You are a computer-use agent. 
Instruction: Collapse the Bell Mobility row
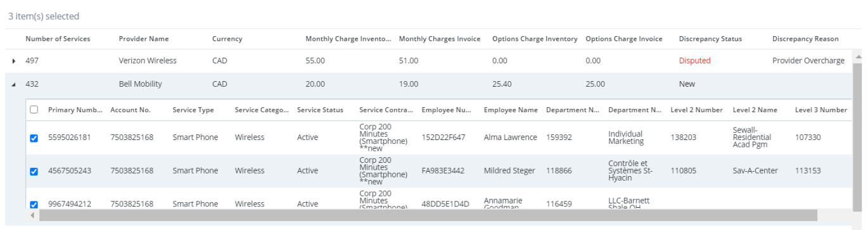coord(14,84)
